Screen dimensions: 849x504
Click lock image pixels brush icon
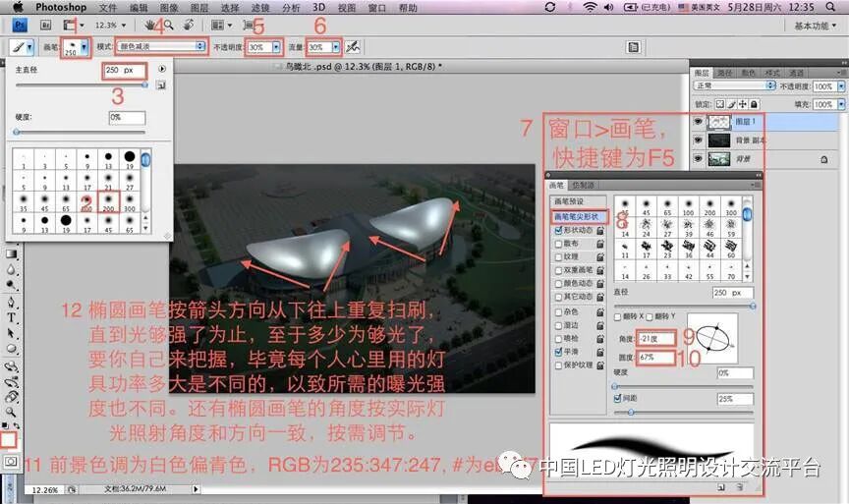731,104
